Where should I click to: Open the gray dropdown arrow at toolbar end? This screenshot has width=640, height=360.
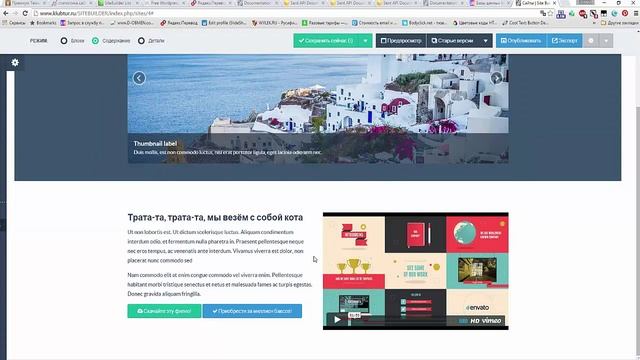(x=606, y=41)
